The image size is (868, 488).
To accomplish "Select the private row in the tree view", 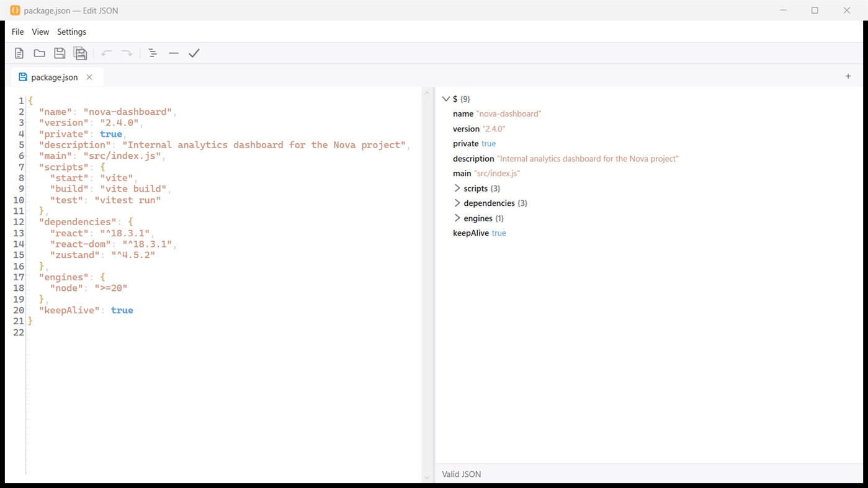I will pyautogui.click(x=475, y=144).
